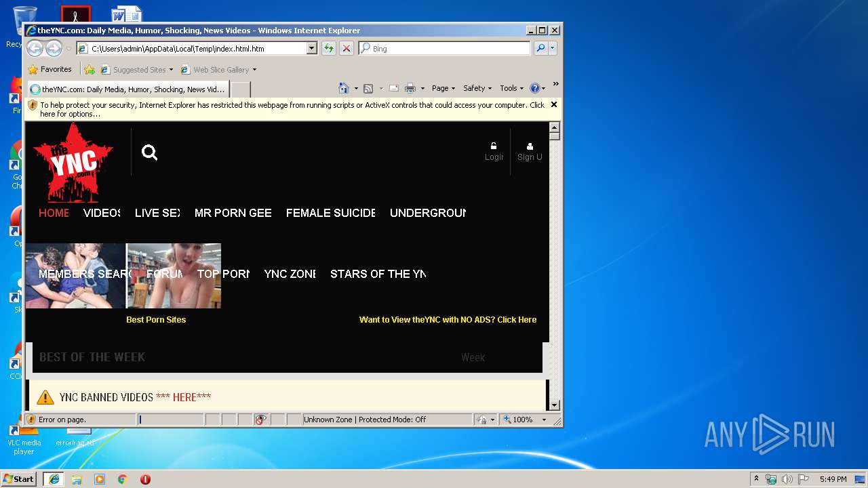
Task: Click the theYNC star logo
Action: pos(73,163)
